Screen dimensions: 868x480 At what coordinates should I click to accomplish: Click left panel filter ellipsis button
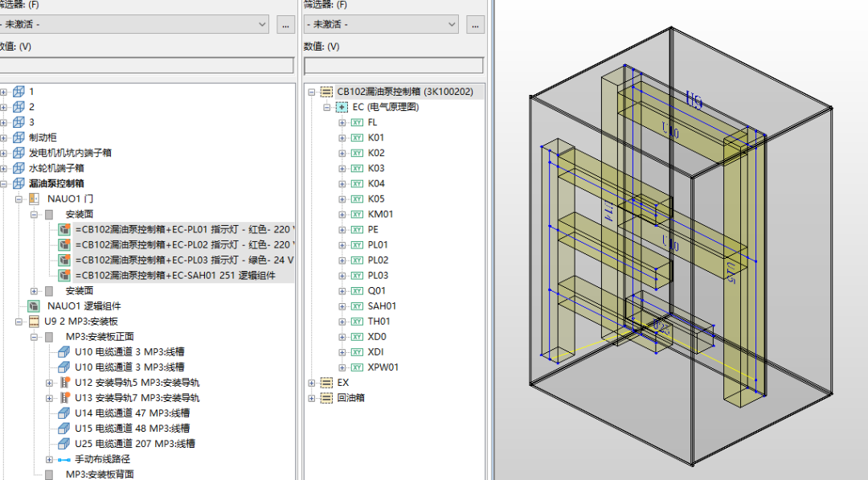[x=285, y=24]
